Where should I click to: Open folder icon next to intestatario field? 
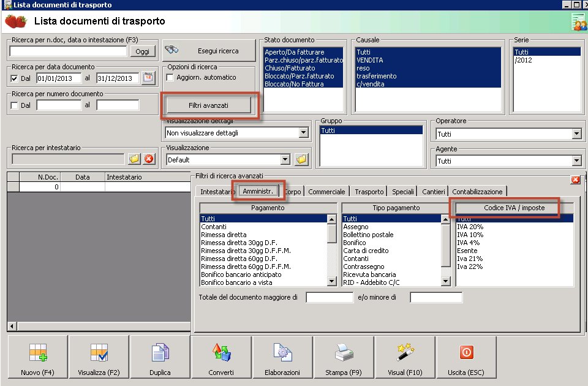[x=134, y=159]
